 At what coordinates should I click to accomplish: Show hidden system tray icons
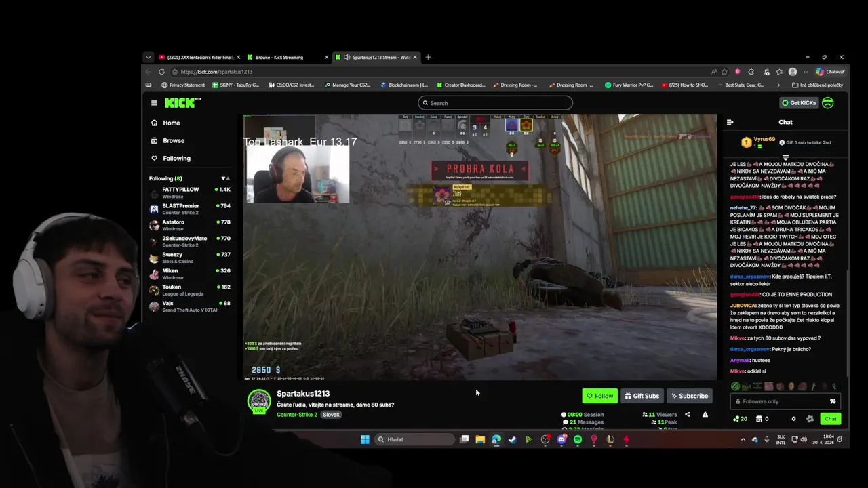[x=743, y=439]
